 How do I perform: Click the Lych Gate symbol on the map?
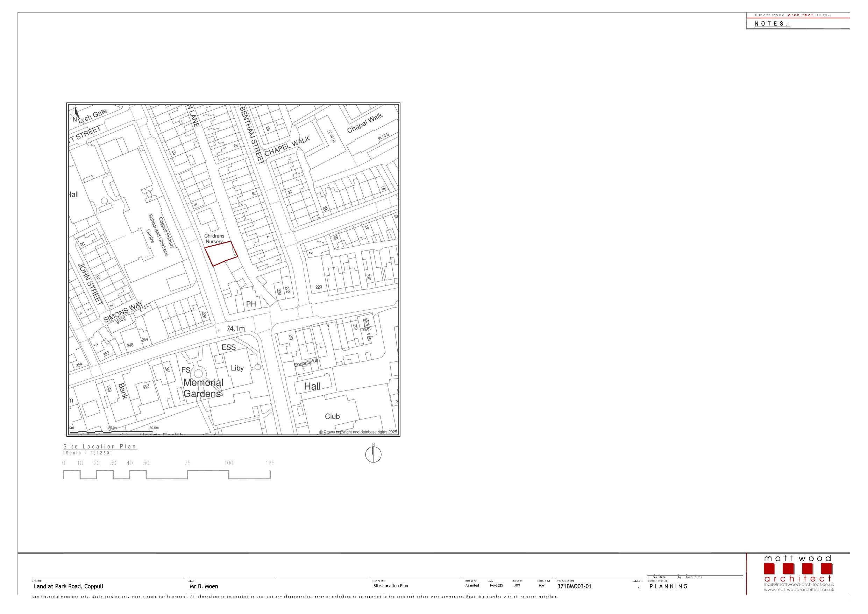coord(92,113)
